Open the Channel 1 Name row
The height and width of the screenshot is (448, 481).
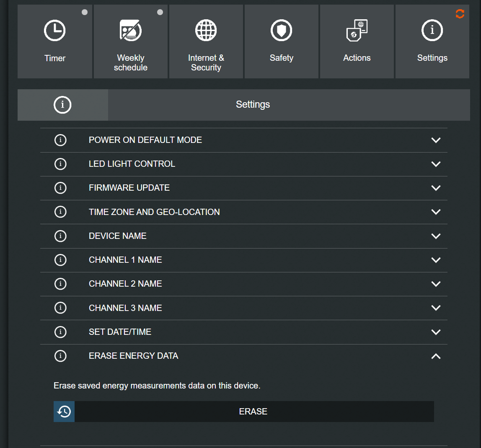coord(125,260)
